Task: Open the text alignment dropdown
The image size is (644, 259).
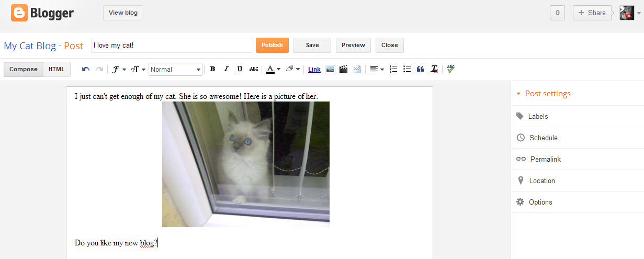Action: (377, 70)
